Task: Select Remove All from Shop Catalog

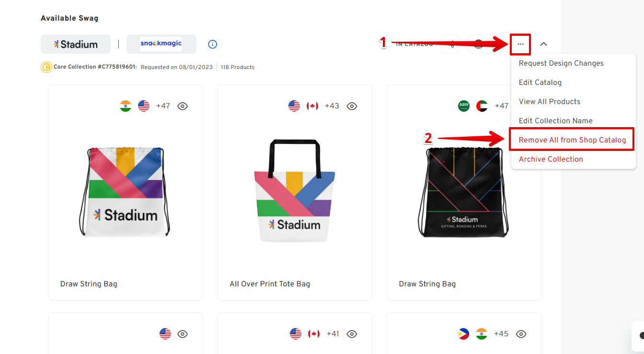Action: click(572, 140)
